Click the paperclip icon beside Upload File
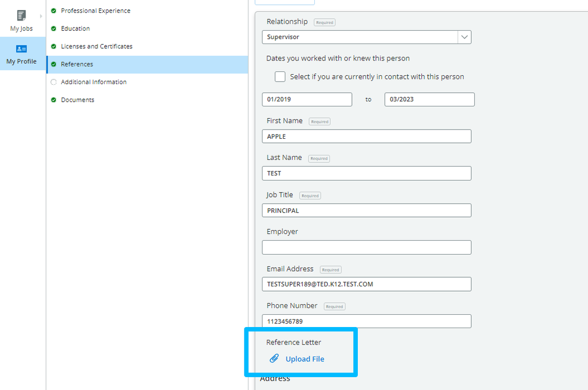This screenshot has width=588, height=390. 274,358
